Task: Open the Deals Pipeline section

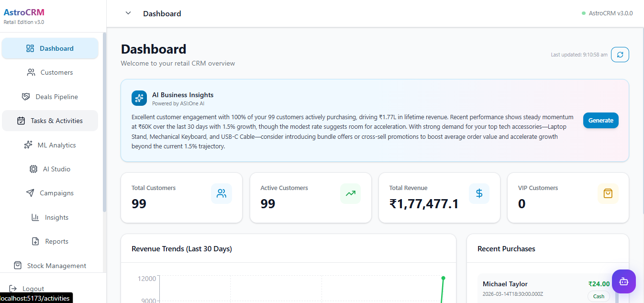Action: (x=50, y=97)
